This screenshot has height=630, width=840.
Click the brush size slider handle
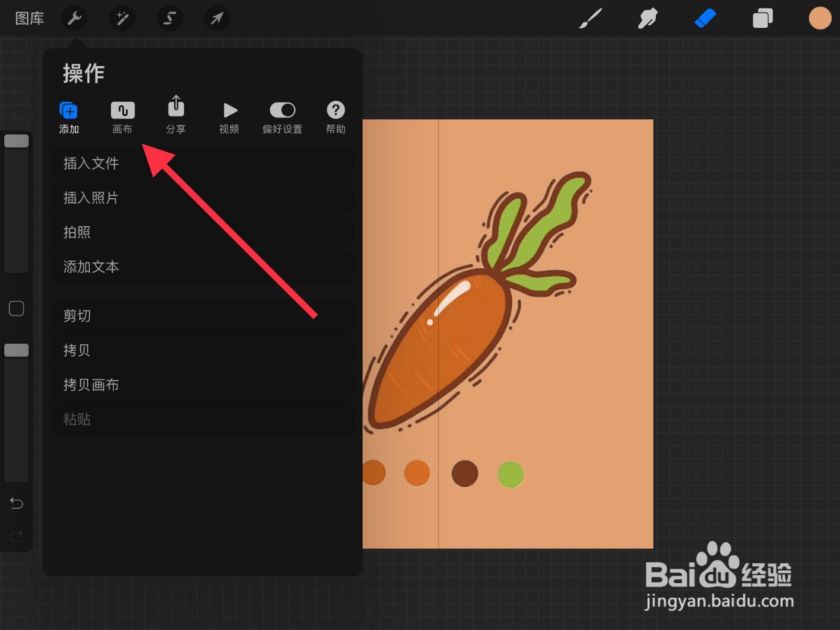16,141
